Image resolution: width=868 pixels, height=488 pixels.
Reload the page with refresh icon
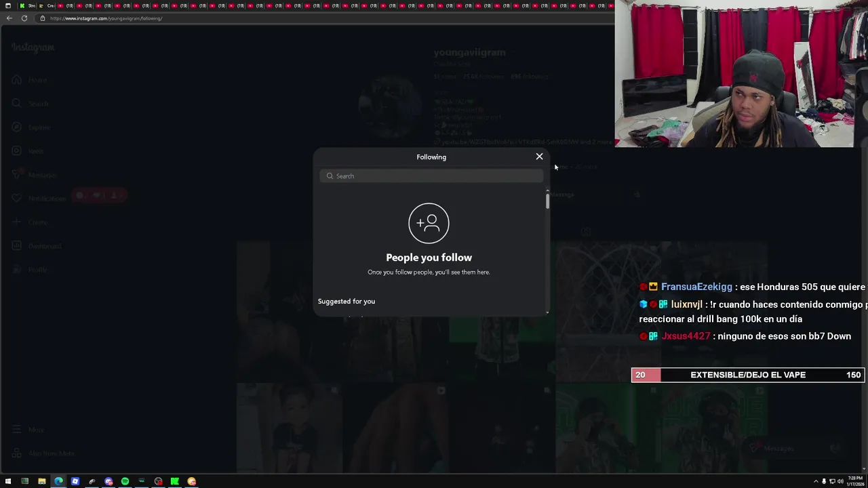(24, 18)
